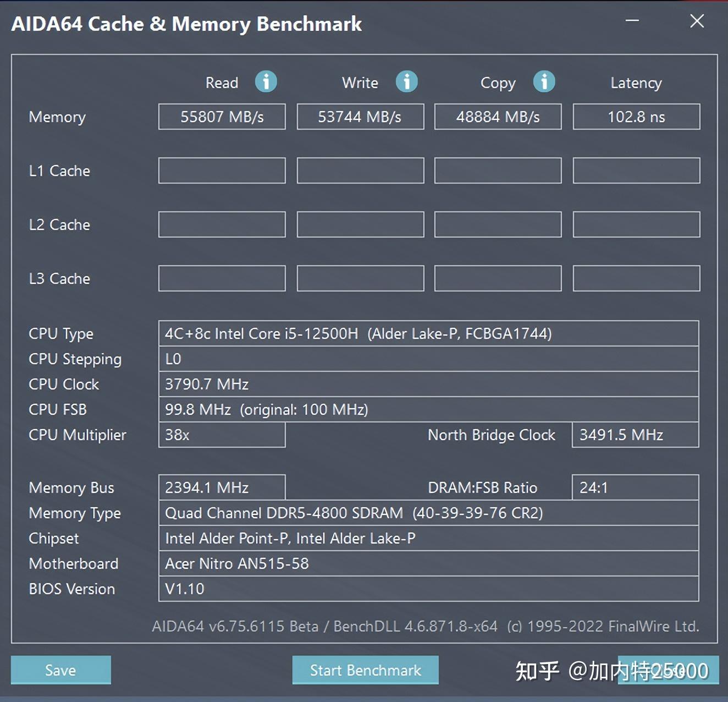Image resolution: width=728 pixels, height=702 pixels.
Task: Start the benchmark run
Action: pyautogui.click(x=365, y=670)
